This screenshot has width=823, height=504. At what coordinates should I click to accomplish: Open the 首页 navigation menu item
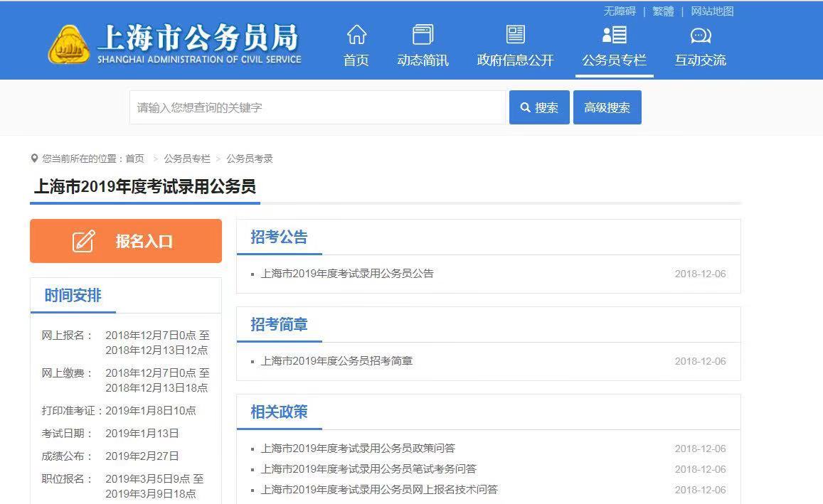tap(356, 60)
